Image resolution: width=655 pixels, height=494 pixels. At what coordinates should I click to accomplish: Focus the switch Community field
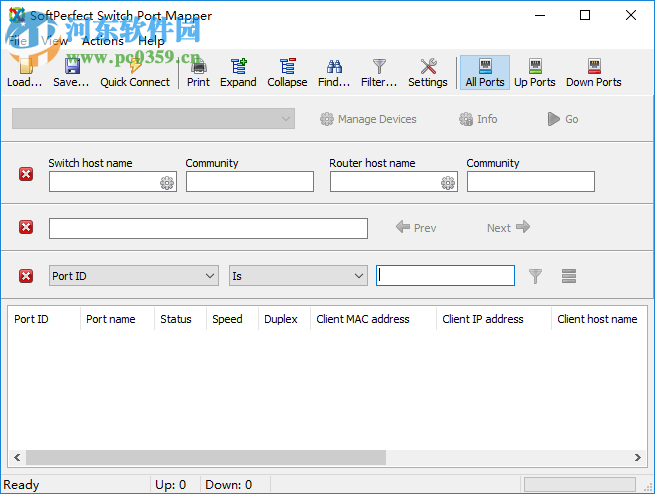(x=250, y=182)
